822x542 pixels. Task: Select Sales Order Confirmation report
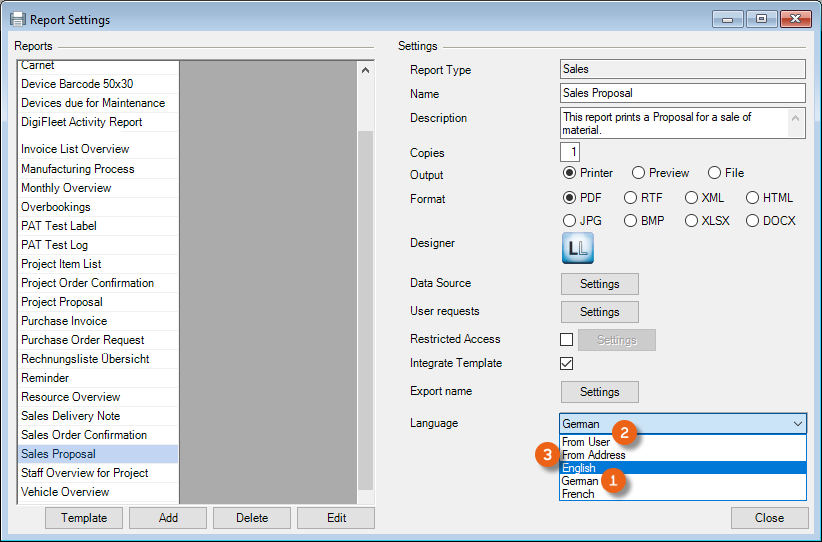click(x=84, y=435)
